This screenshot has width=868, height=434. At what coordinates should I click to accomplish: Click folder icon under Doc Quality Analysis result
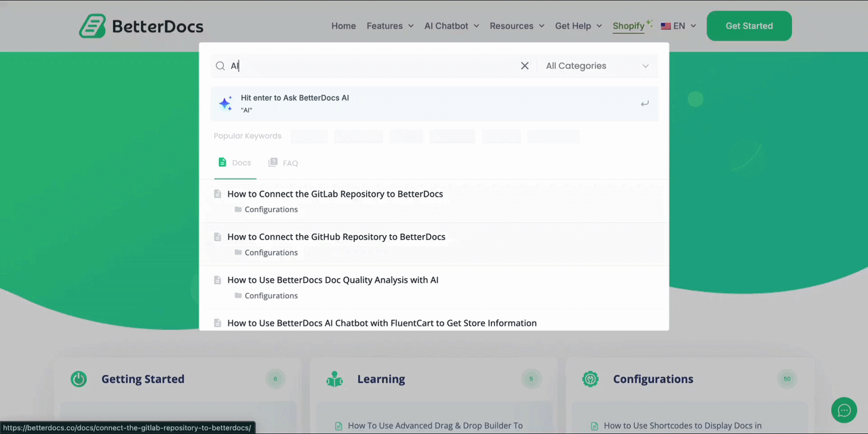coord(238,296)
